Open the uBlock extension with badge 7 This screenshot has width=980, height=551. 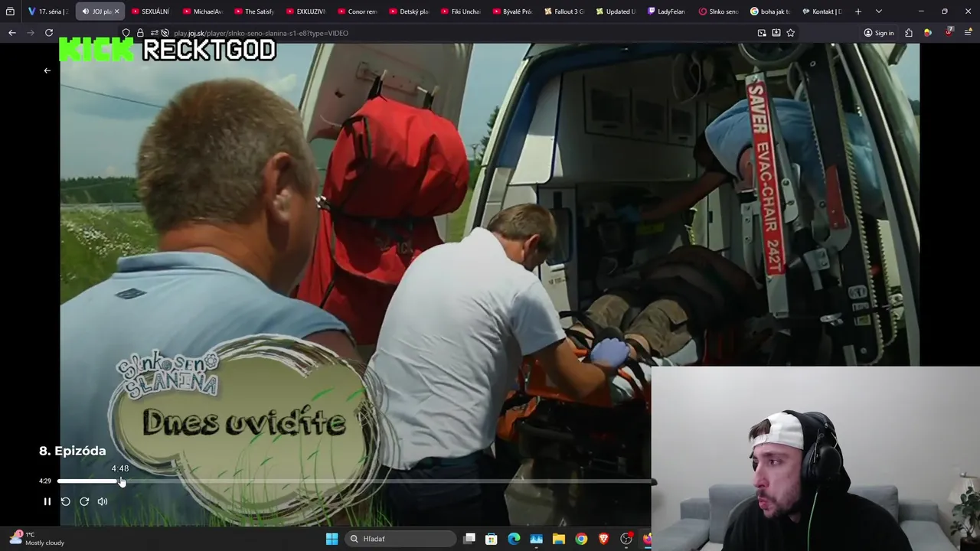point(949,33)
